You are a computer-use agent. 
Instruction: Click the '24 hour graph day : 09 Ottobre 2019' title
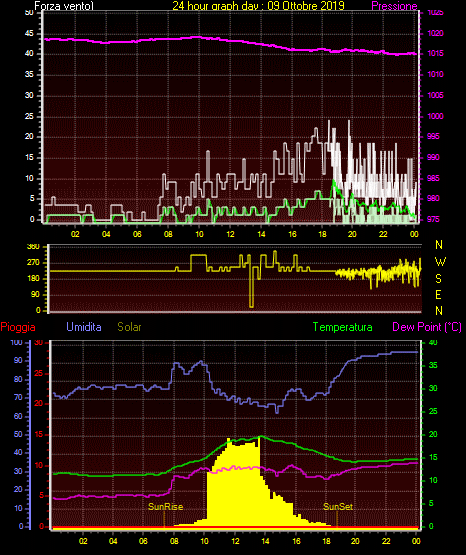(x=258, y=5)
